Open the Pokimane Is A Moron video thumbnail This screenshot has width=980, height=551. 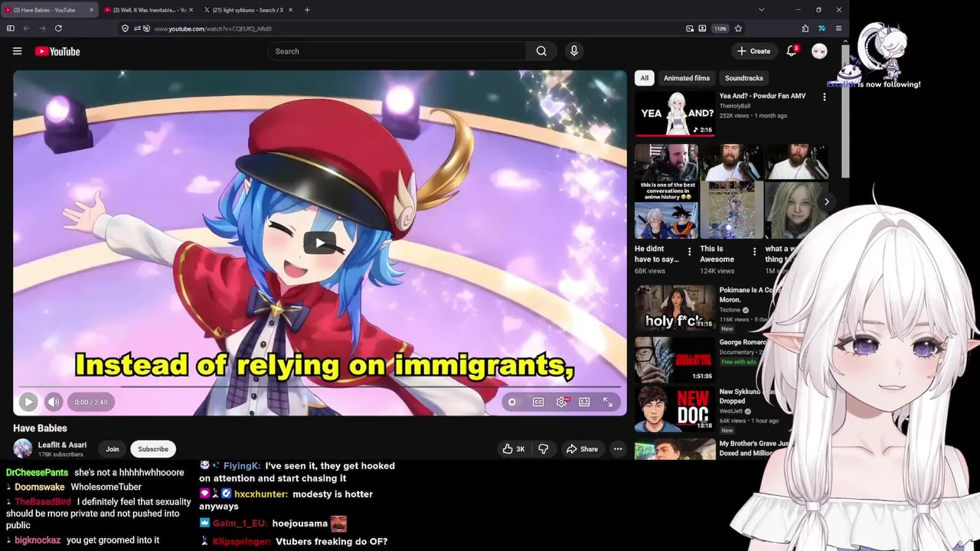[675, 308]
